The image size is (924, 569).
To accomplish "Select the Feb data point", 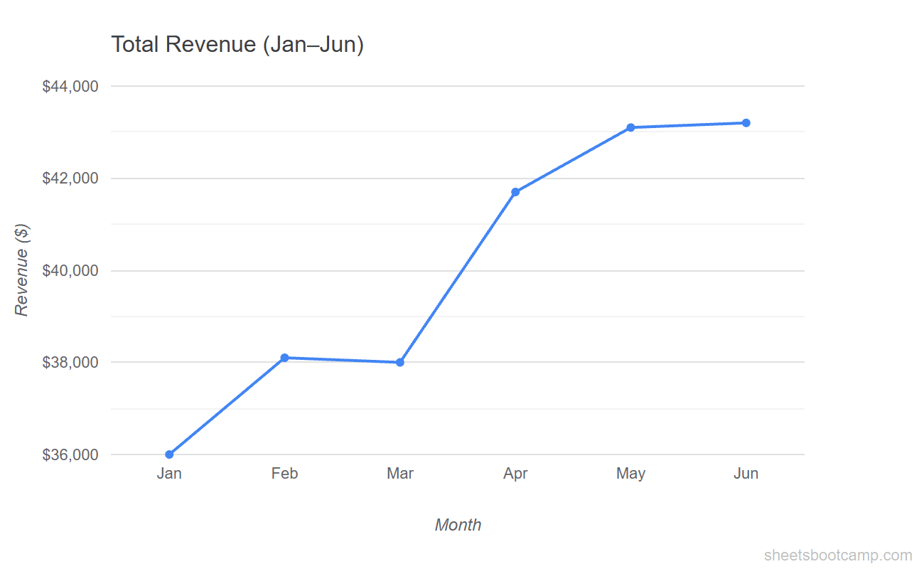I will click(284, 358).
